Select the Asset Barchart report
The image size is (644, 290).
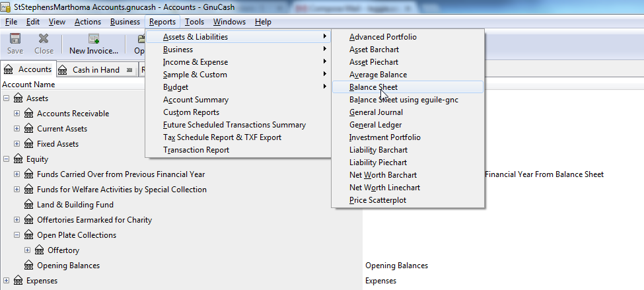(408, 50)
